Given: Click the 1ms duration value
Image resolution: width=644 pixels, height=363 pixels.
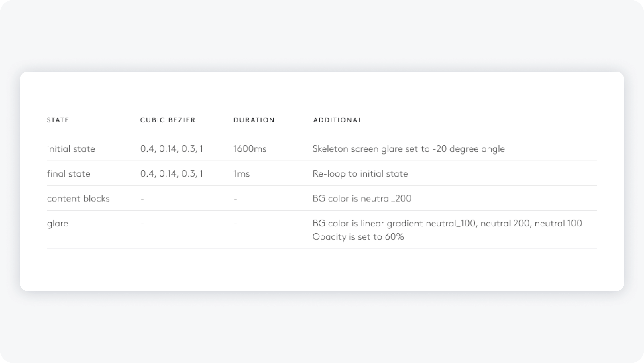Looking at the screenshot, I should click(x=242, y=174).
